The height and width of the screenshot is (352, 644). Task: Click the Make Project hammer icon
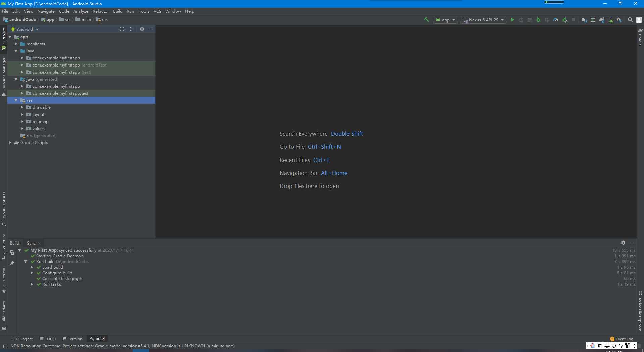click(x=426, y=20)
